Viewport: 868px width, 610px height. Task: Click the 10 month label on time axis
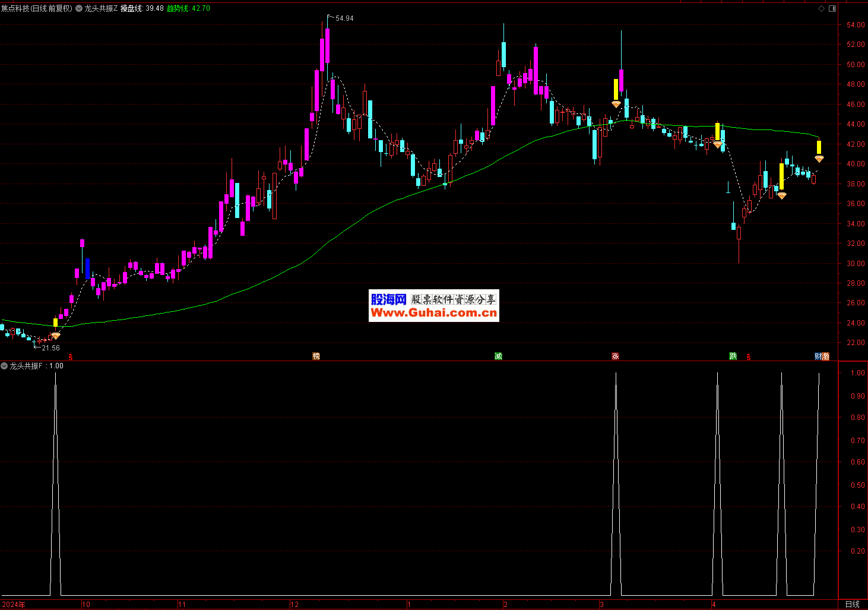pos(86,605)
